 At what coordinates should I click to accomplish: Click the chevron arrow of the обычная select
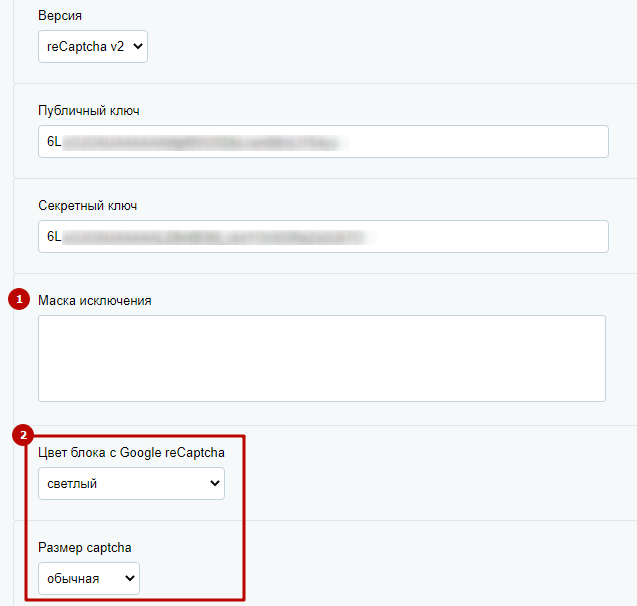click(x=130, y=578)
